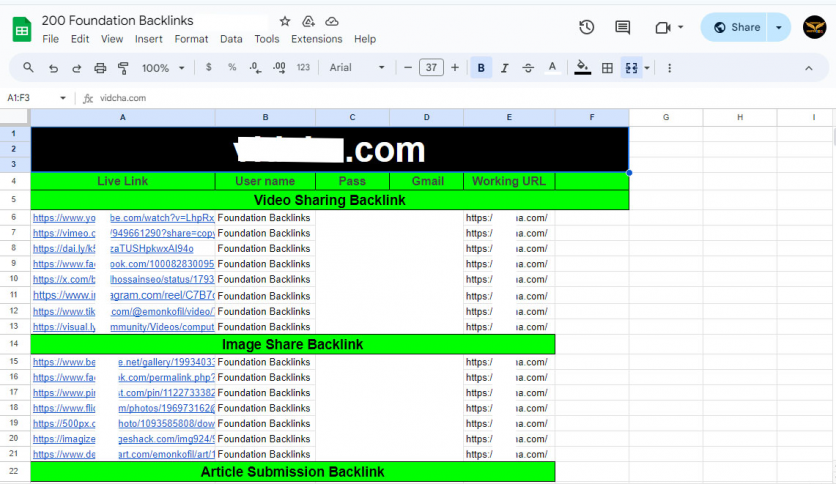836x484 pixels.
Task: Toggle strikethrough formatting
Action: [x=528, y=68]
